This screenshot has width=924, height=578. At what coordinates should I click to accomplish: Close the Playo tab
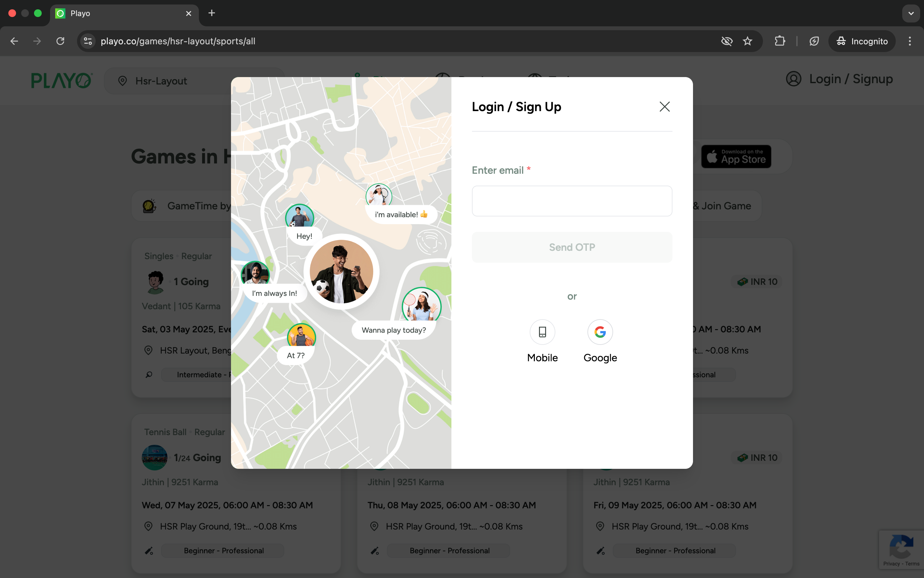pos(189,13)
